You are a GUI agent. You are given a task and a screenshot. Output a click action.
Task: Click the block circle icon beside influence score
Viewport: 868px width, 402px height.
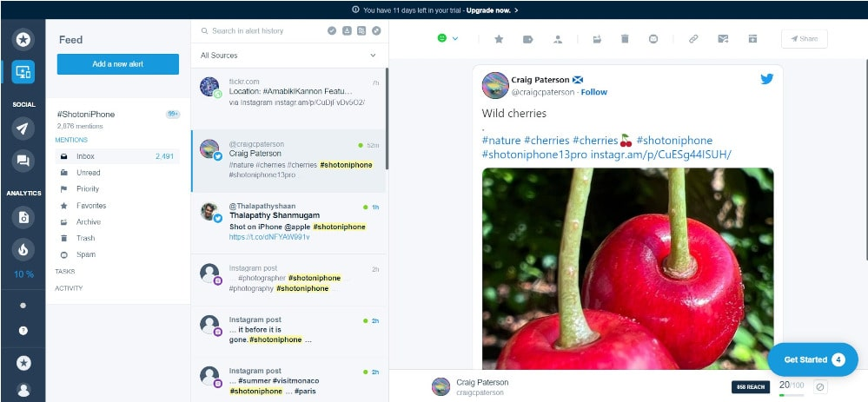(x=821, y=387)
